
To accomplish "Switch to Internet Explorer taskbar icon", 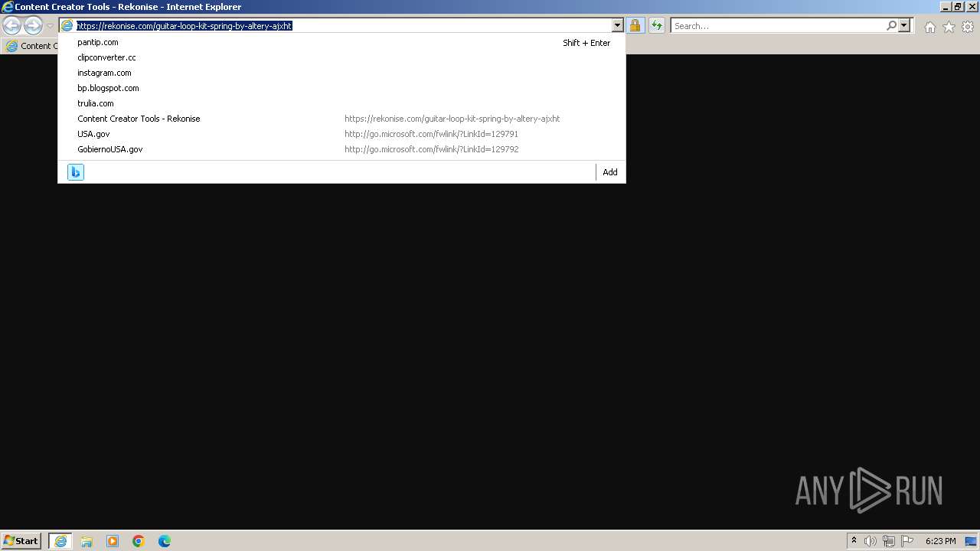I will point(60,541).
